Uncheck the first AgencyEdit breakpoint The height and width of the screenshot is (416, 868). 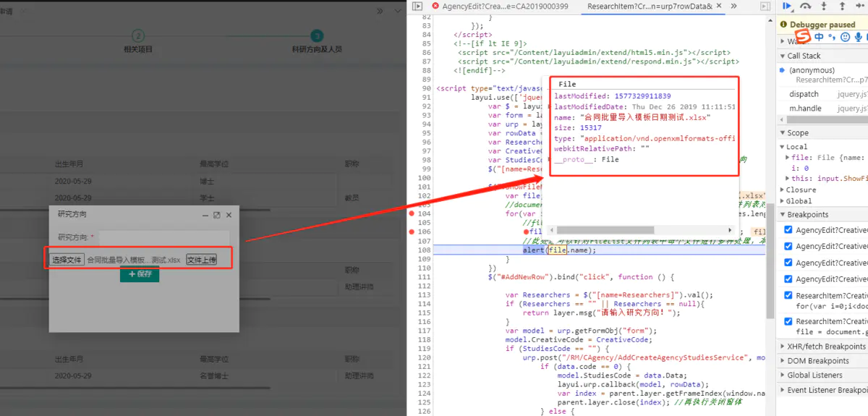(788, 230)
